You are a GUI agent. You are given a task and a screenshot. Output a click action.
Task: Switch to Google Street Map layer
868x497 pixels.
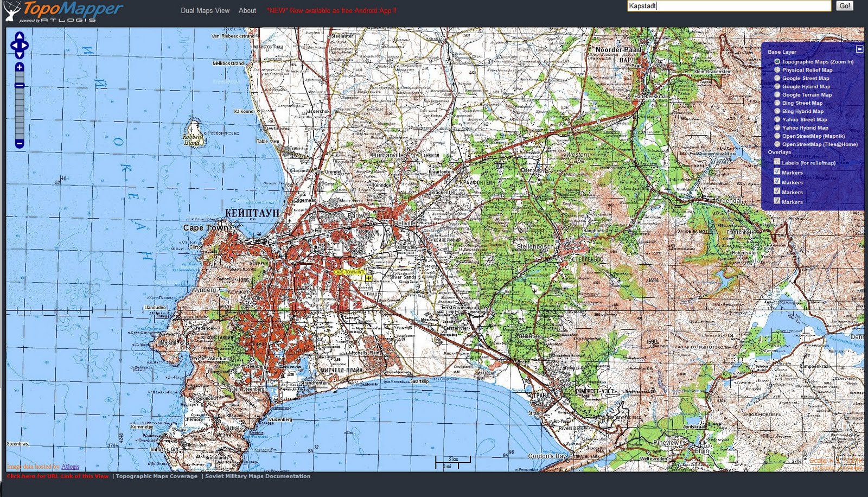[x=777, y=78]
